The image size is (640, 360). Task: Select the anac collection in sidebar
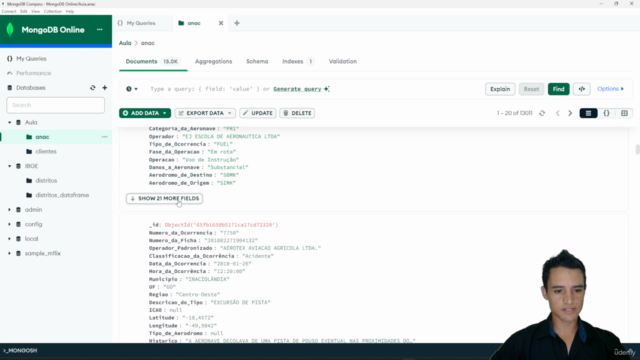click(42, 137)
